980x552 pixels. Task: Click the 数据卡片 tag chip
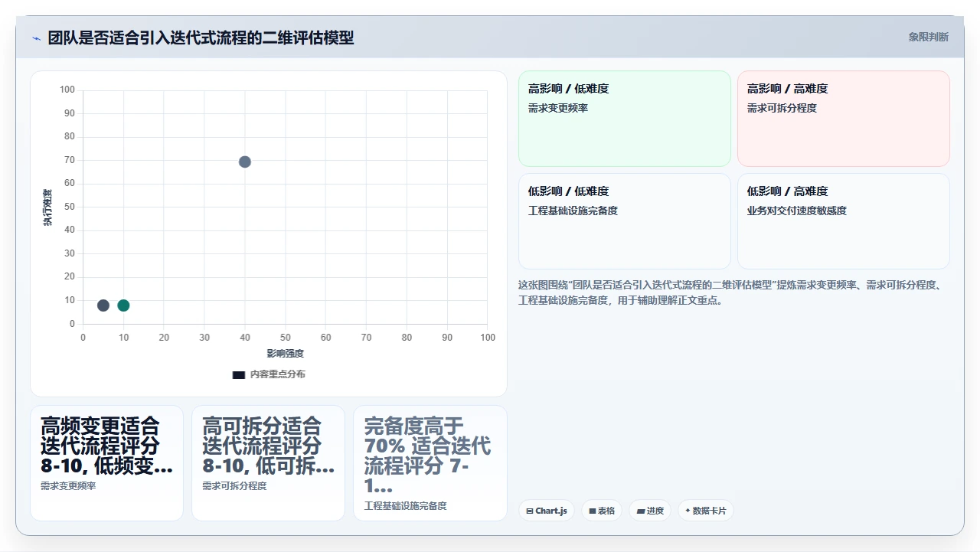click(x=706, y=511)
